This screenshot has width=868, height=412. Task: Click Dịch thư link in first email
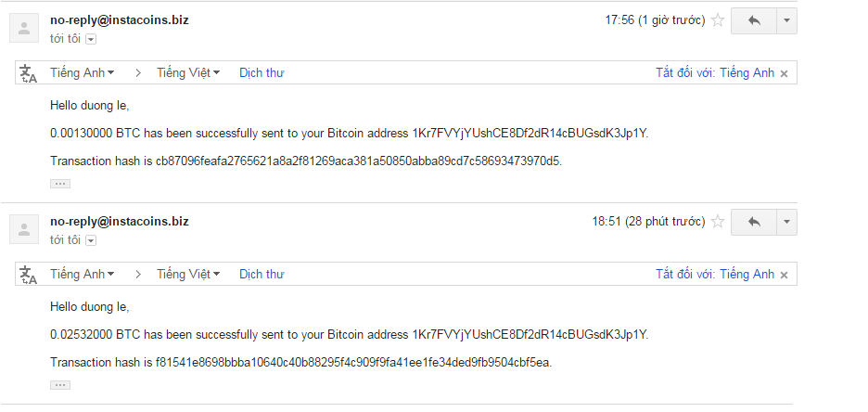pos(262,72)
